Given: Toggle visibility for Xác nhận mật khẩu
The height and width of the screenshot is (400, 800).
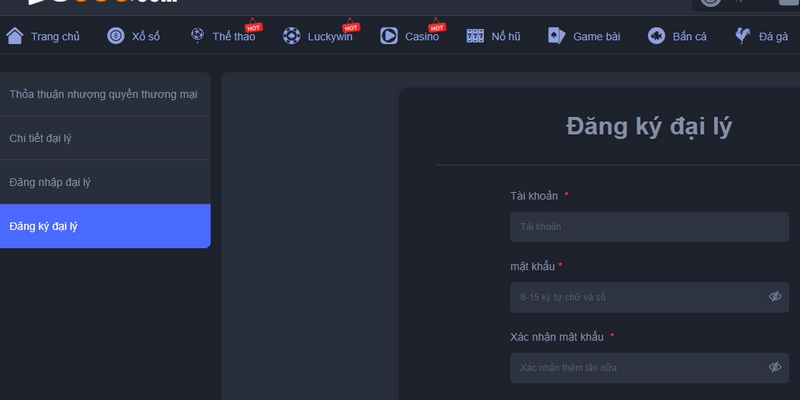Looking at the screenshot, I should (775, 367).
